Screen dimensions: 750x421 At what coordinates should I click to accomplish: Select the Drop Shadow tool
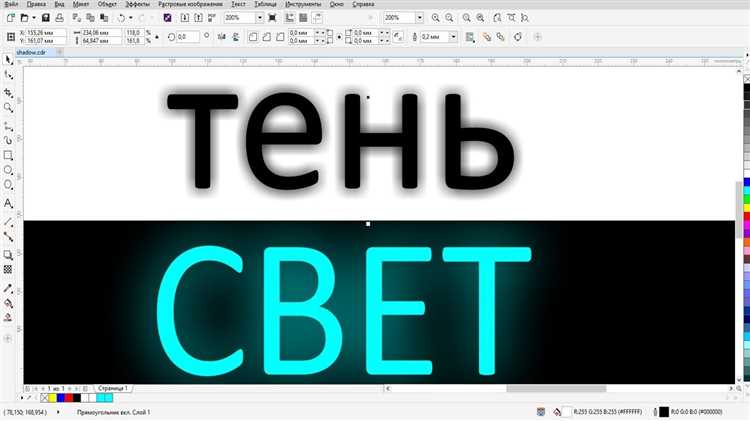pyautogui.click(x=8, y=255)
